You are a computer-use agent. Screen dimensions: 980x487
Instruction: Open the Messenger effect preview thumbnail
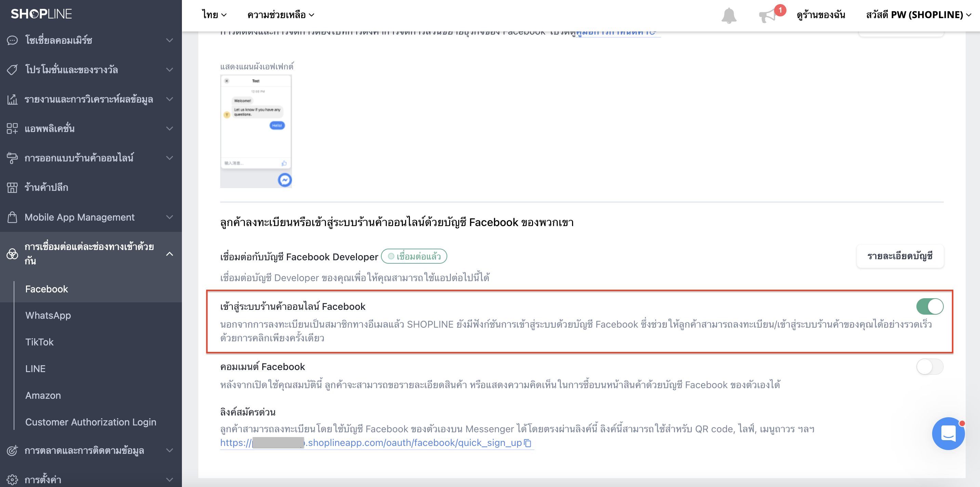tap(256, 131)
